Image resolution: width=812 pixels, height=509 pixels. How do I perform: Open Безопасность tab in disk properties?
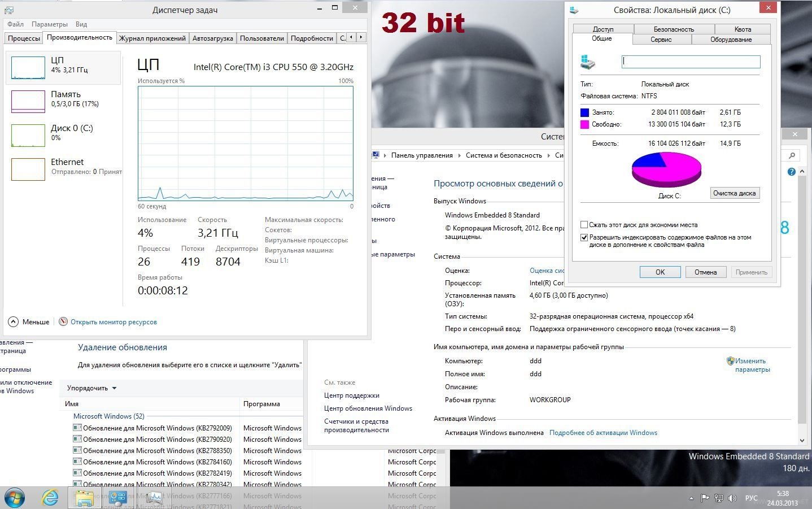coord(674,29)
